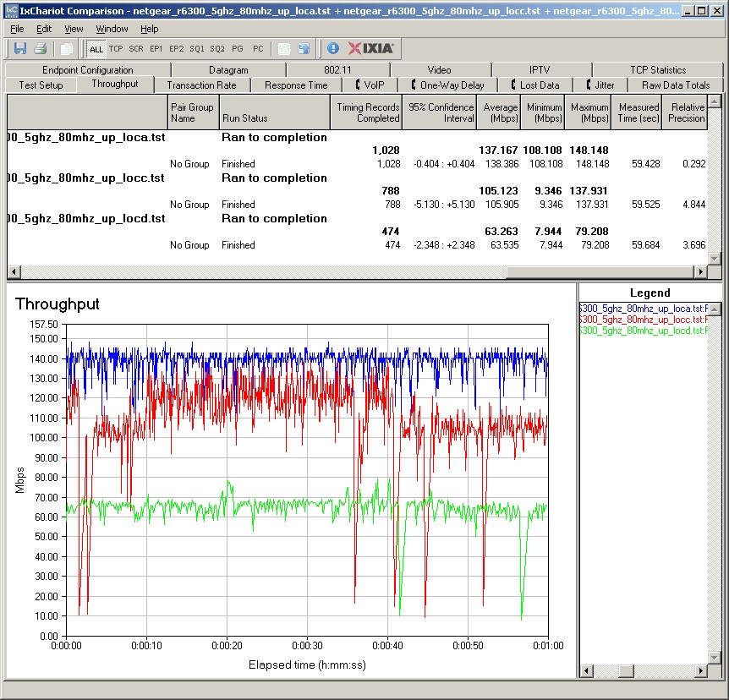Click the Pair Group Name column header

(x=194, y=112)
